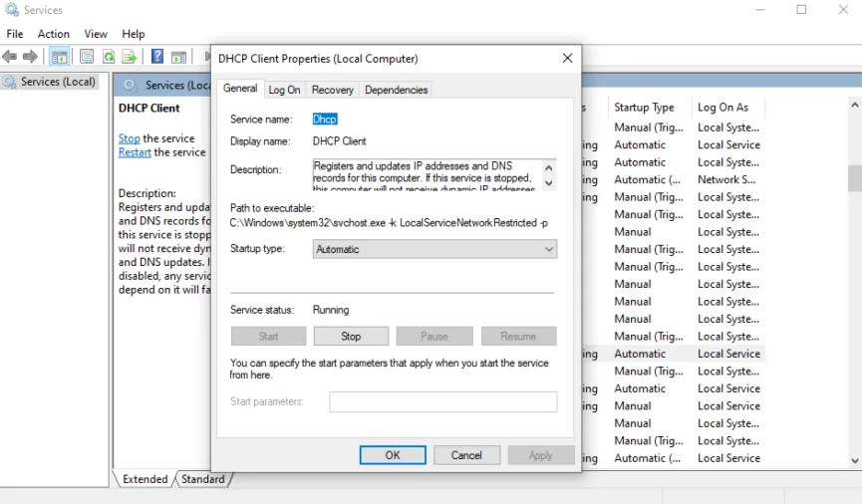The image size is (862, 504).
Task: Close the DHCP Client Properties dialog
Action: tap(567, 58)
